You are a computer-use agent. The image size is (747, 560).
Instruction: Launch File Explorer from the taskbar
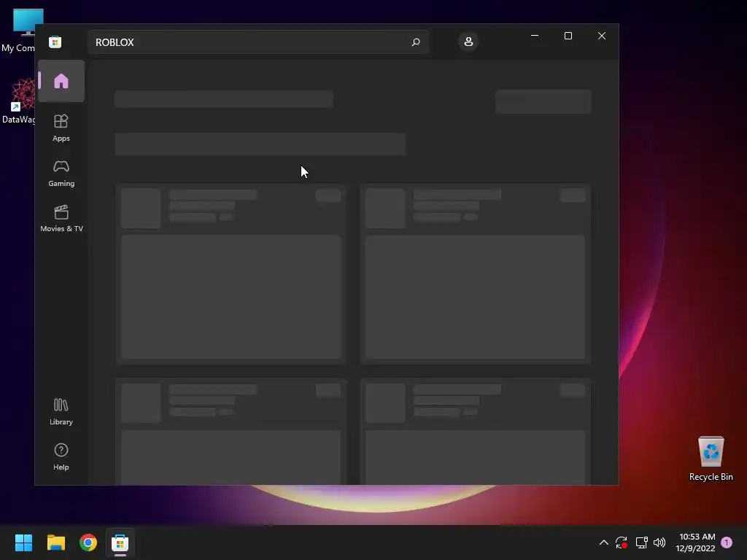click(x=56, y=542)
